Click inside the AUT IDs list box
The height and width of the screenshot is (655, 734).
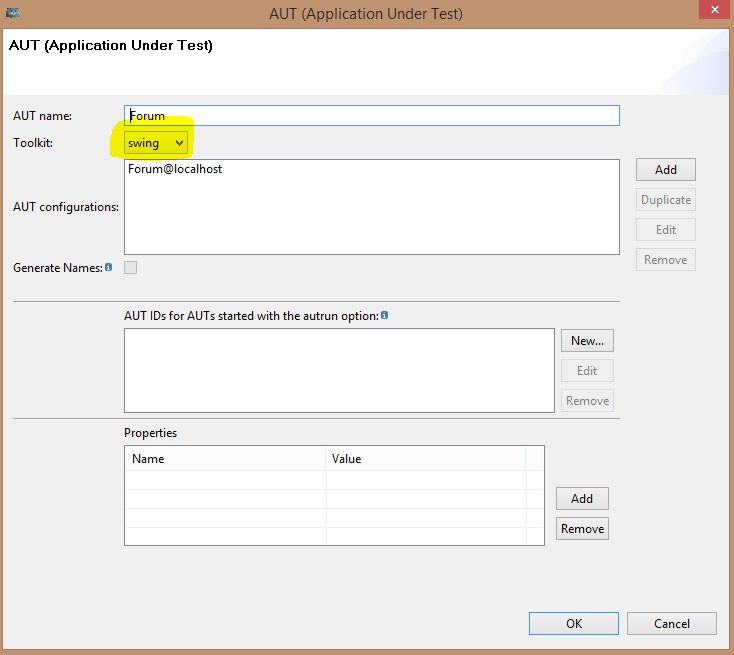339,370
